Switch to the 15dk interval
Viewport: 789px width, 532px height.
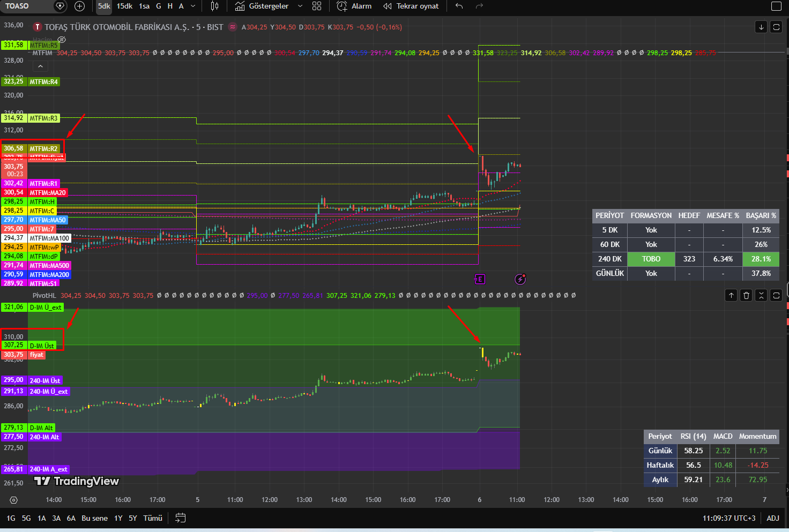point(124,6)
